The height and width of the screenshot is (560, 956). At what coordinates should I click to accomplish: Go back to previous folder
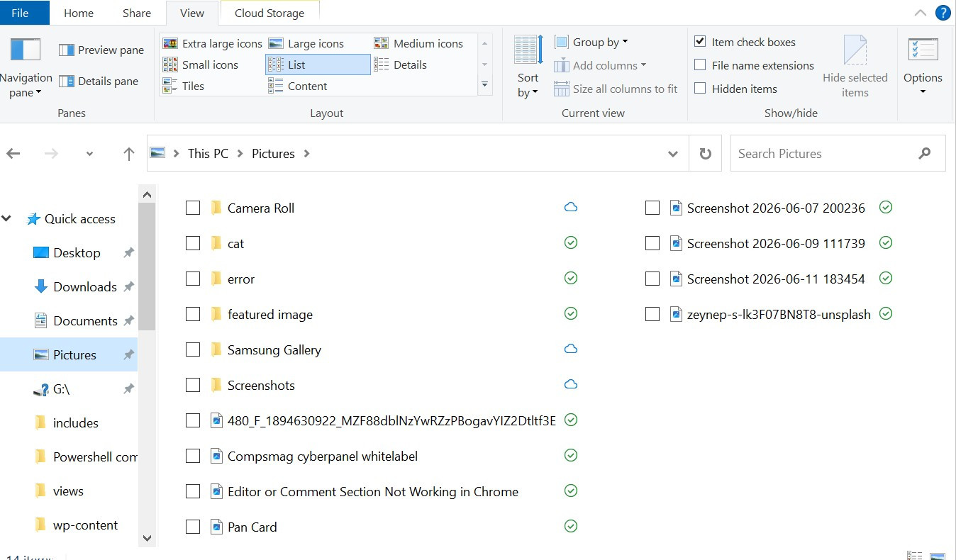[13, 154]
